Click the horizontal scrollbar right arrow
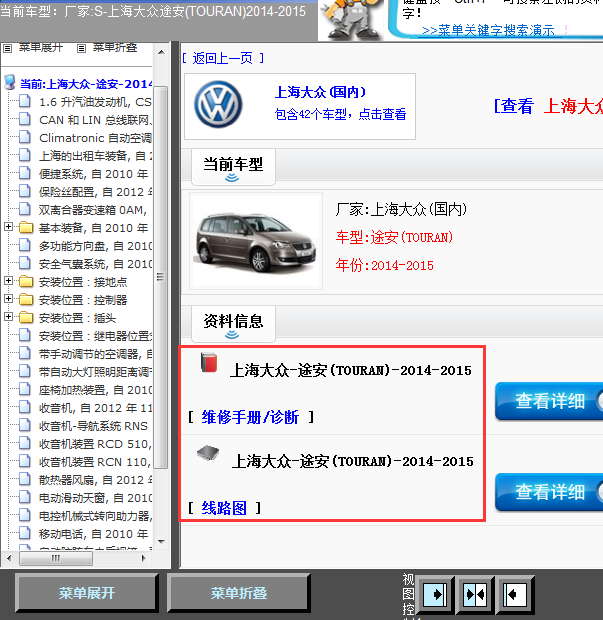Viewport: 603px width, 620px height. [144, 558]
